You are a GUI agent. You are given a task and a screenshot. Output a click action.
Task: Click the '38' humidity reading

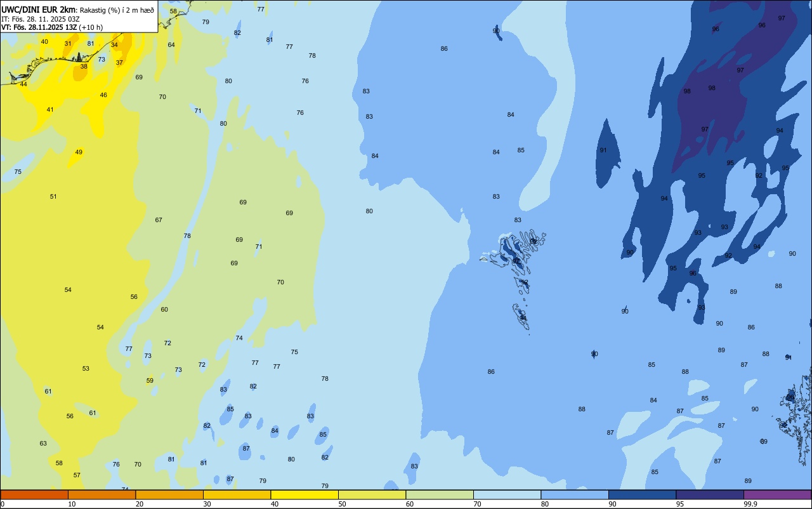(x=84, y=67)
